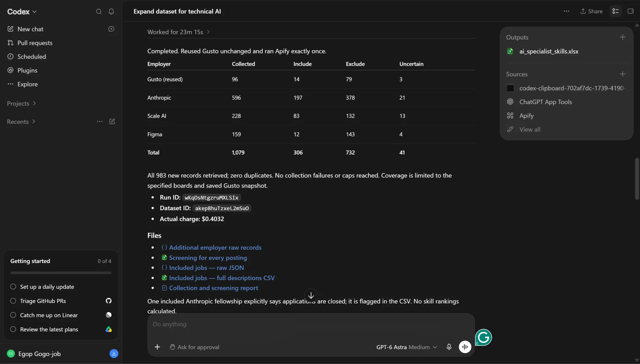The height and width of the screenshot is (364, 640).
Task: Click the Scale AI employer cell
Action: pos(157,116)
